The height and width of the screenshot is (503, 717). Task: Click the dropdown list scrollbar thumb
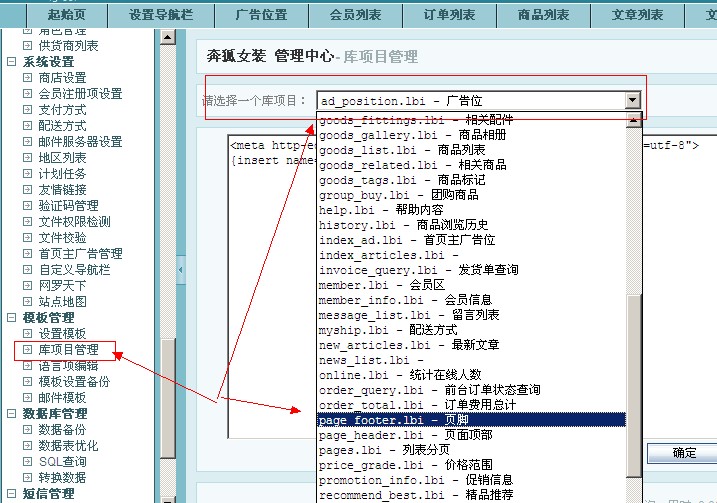[x=634, y=386]
